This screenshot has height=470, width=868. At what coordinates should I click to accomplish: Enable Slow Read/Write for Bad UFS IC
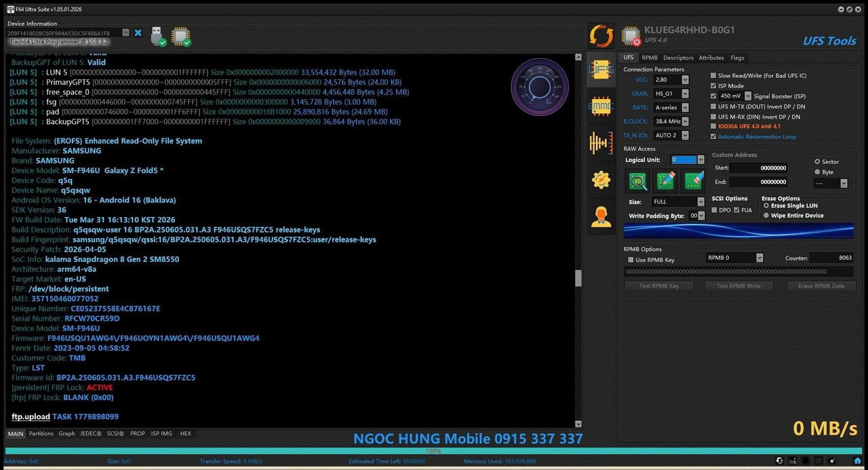(713, 75)
